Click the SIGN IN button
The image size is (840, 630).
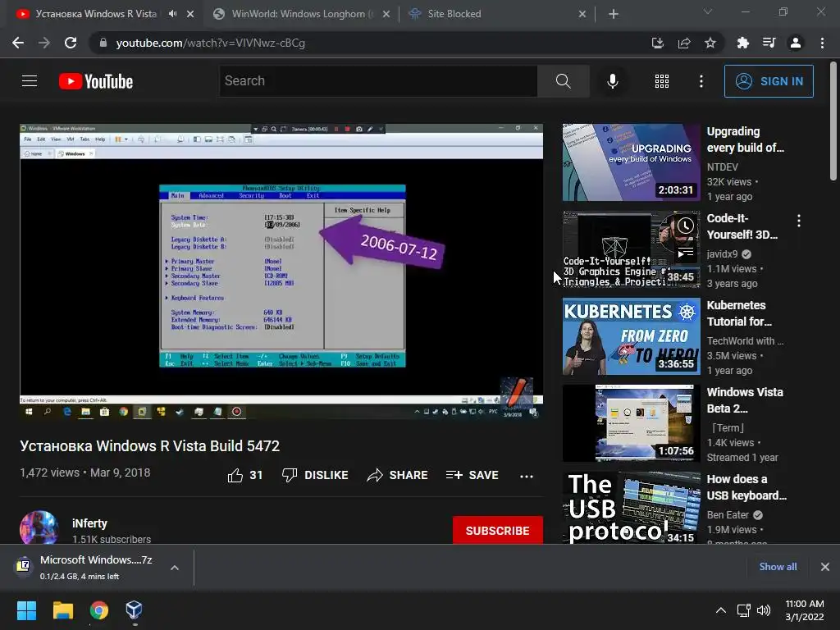tap(769, 81)
